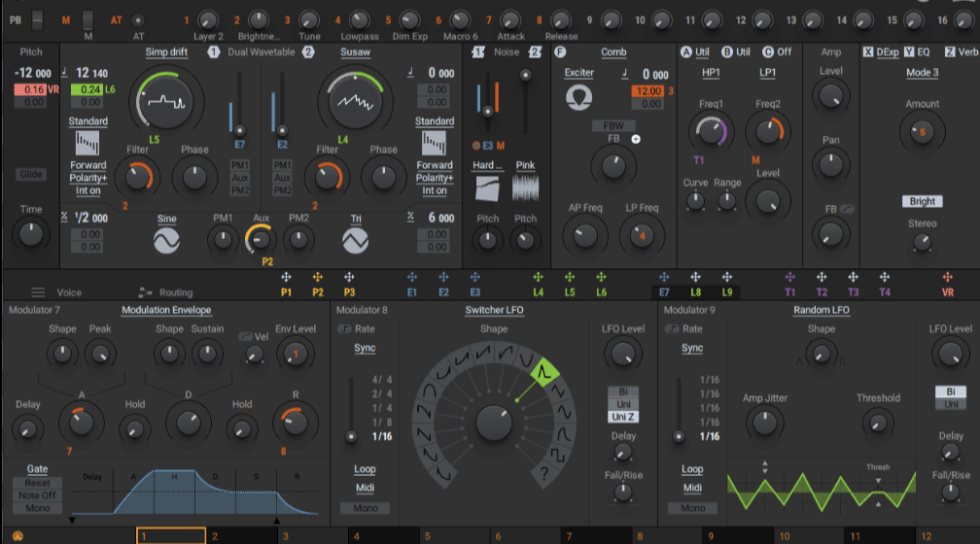Adjust the PB pitch bend slider
The image size is (980, 544).
38,20
